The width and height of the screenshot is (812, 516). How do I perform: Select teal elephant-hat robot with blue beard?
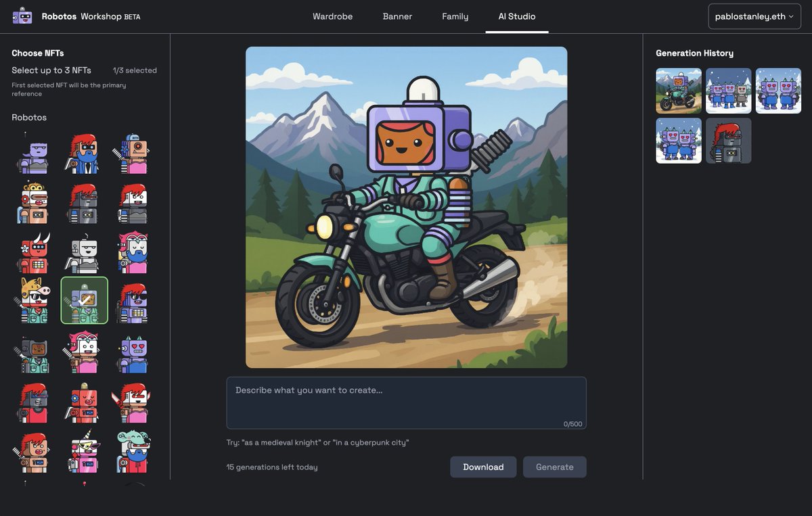(134, 451)
